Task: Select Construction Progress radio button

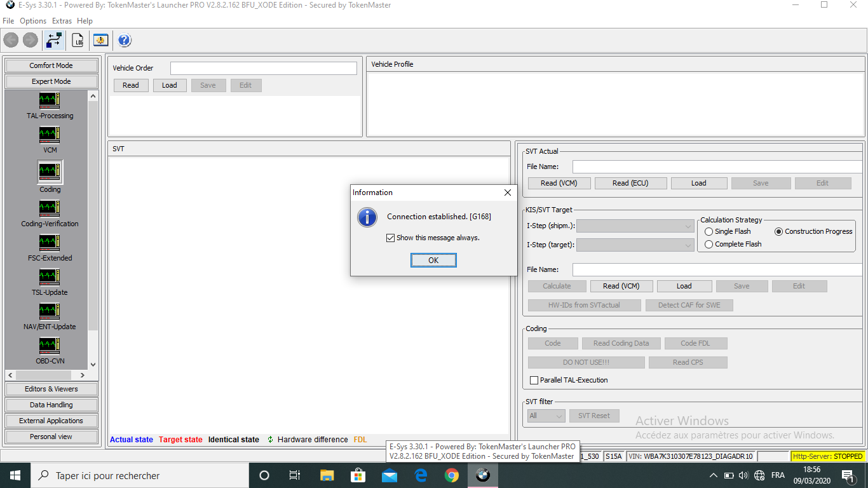Action: tap(778, 231)
